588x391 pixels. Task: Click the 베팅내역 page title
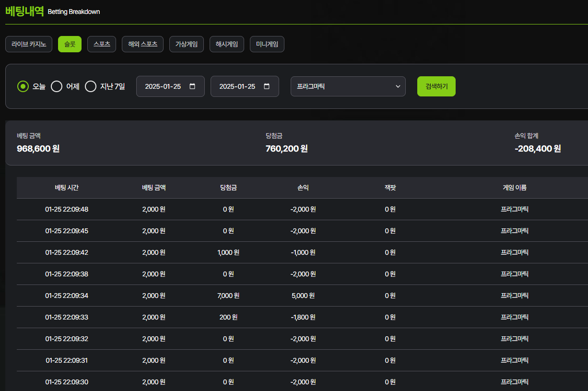pos(24,11)
